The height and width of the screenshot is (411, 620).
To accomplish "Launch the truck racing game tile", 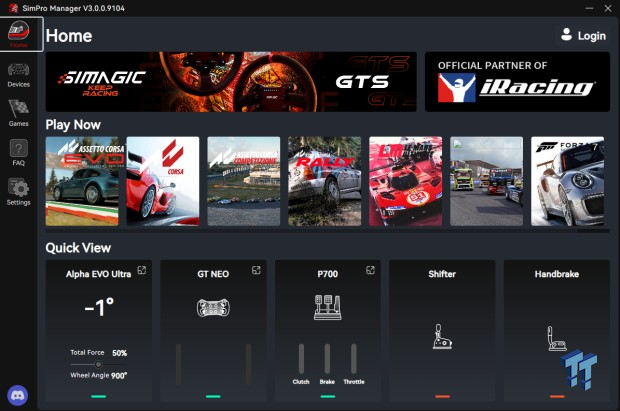I will [x=486, y=181].
